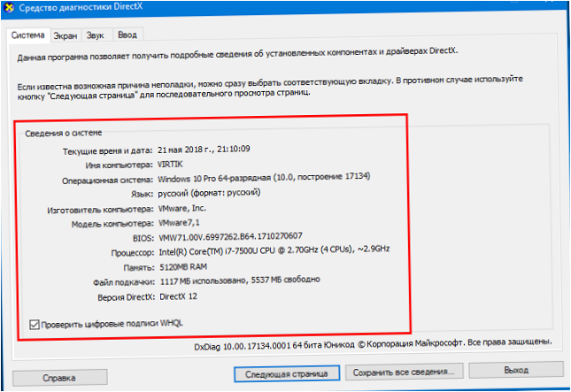This screenshot has height=392, width=571.
Task: Click the DirectX diagnostic title bar icon
Action: click(8, 8)
